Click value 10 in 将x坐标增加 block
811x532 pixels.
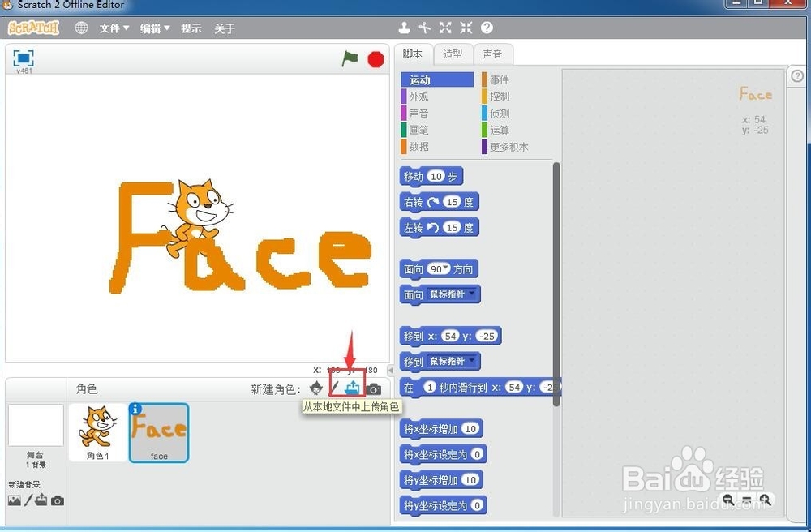click(x=470, y=428)
